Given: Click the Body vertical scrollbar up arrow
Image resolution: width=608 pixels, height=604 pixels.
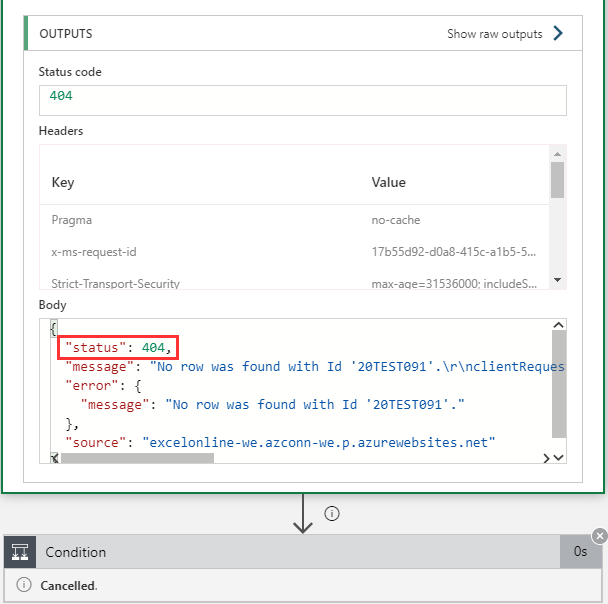Looking at the screenshot, I should coord(559,326).
